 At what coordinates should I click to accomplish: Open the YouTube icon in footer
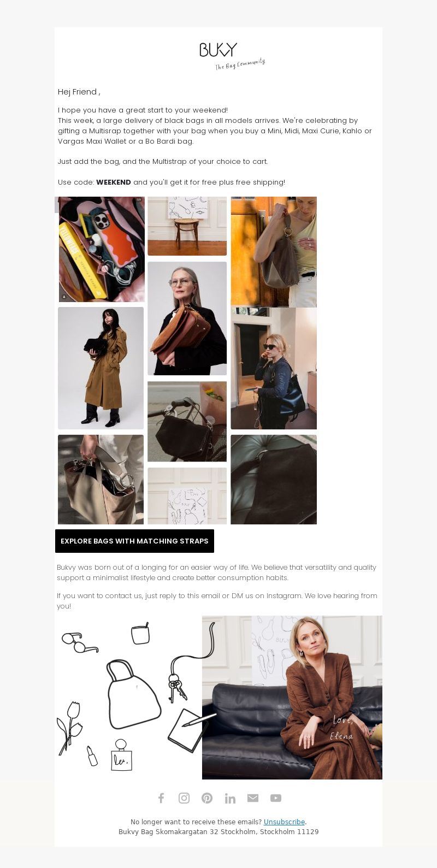(276, 798)
